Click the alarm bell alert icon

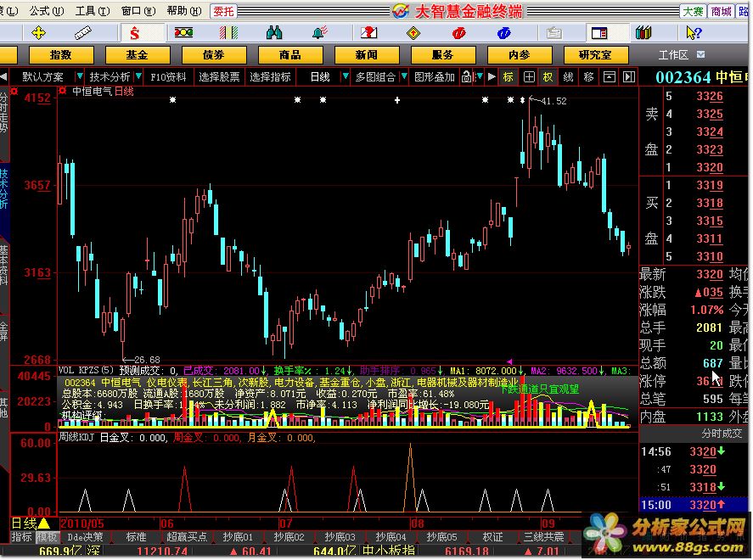coord(319,32)
